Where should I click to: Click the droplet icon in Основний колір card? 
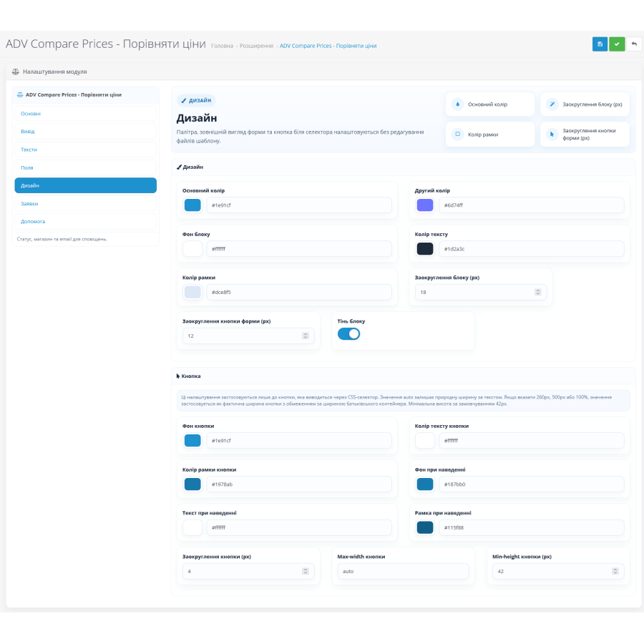457,104
